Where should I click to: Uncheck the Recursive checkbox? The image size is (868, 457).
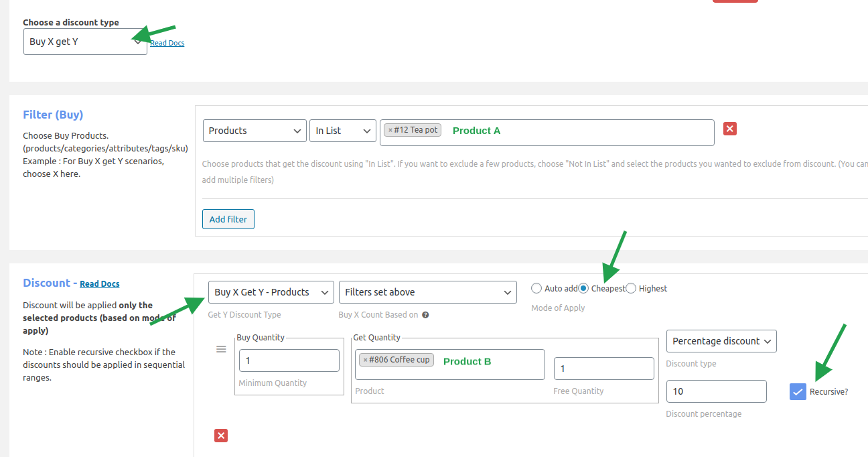pyautogui.click(x=798, y=392)
